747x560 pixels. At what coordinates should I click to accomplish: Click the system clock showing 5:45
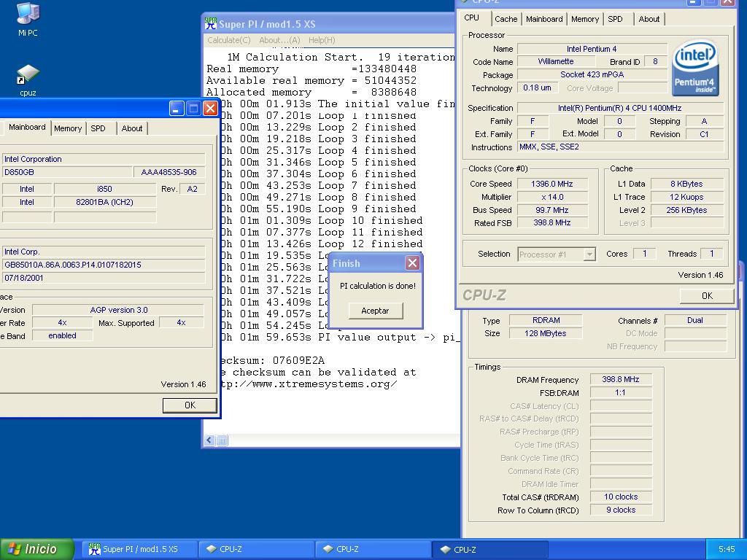tap(727, 549)
